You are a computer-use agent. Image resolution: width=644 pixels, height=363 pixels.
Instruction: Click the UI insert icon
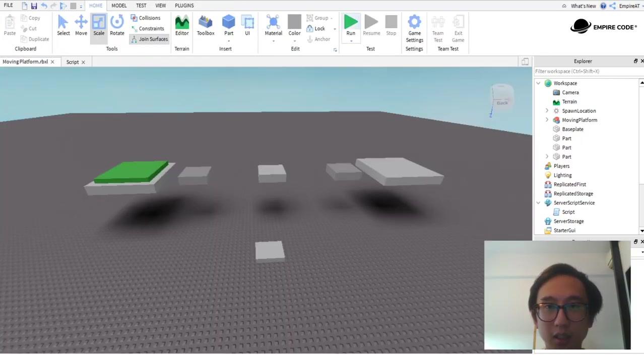pyautogui.click(x=247, y=25)
